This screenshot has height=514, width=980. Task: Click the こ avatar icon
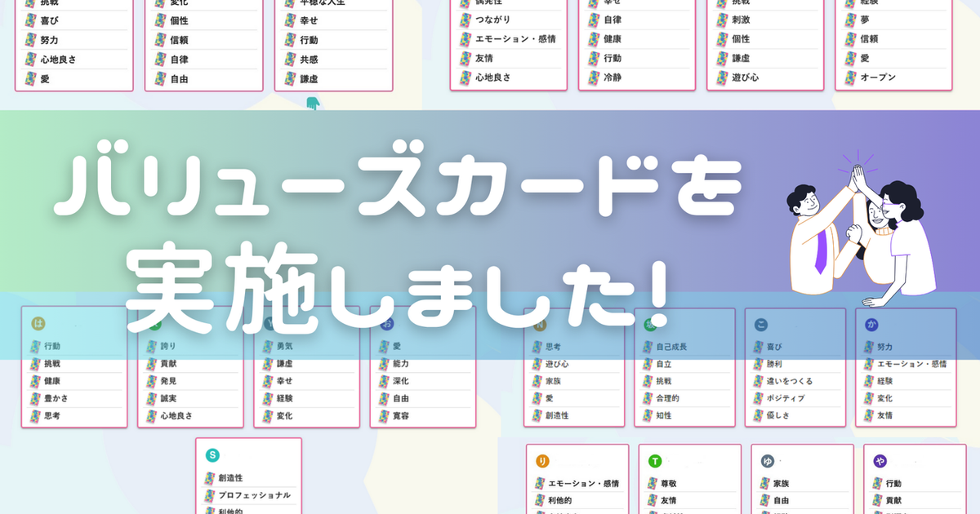[x=760, y=325]
